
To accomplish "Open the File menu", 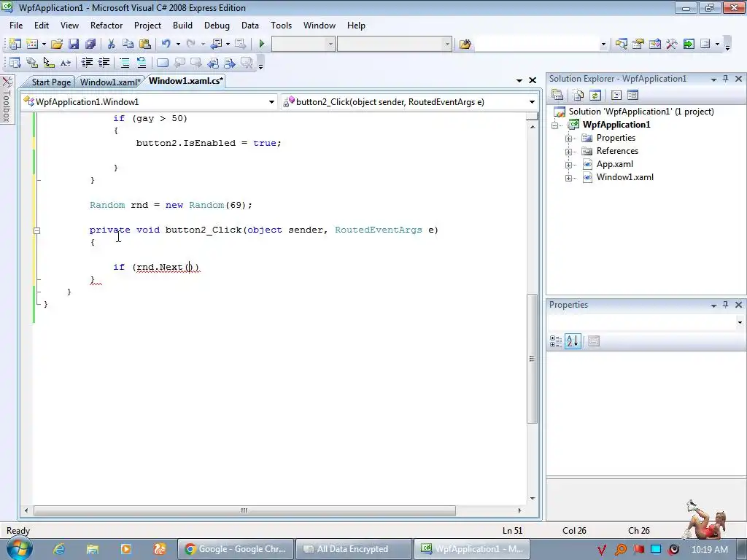I will (16, 26).
